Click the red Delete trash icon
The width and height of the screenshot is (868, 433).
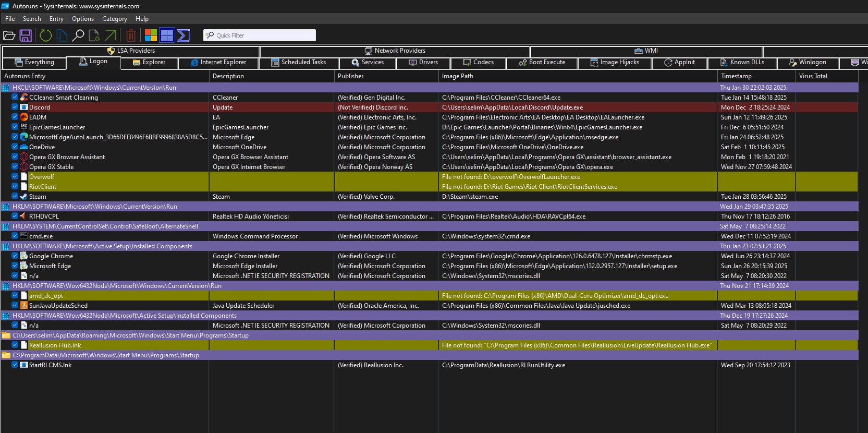tap(131, 35)
